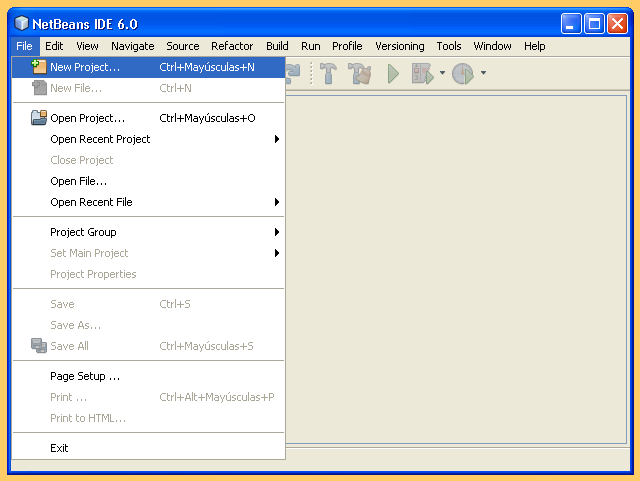Choose New Project... menu entry
Viewport: 640px width, 481px height.
pos(148,67)
